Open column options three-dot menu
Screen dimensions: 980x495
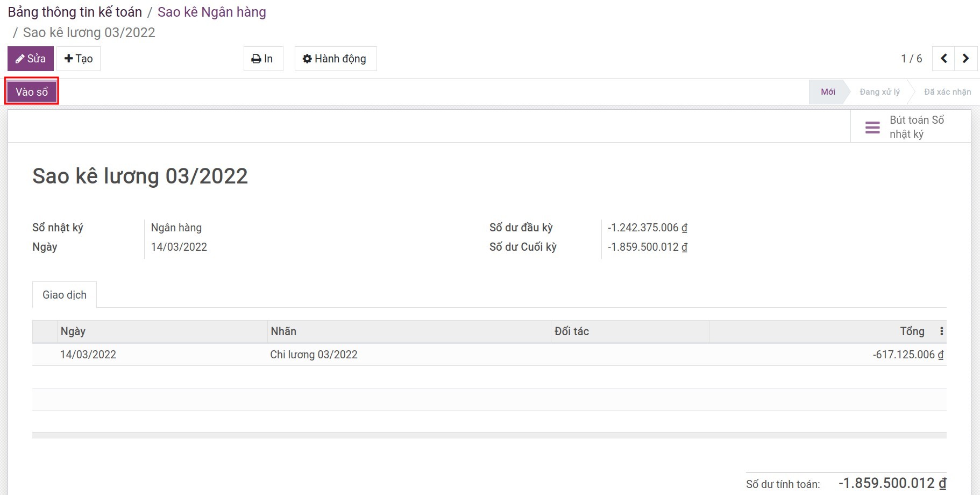[x=941, y=331]
